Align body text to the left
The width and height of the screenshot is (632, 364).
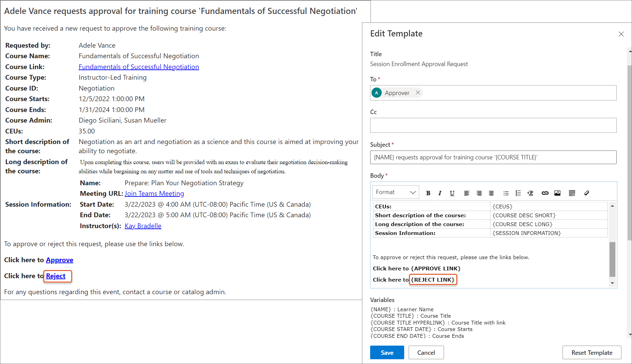(467, 193)
